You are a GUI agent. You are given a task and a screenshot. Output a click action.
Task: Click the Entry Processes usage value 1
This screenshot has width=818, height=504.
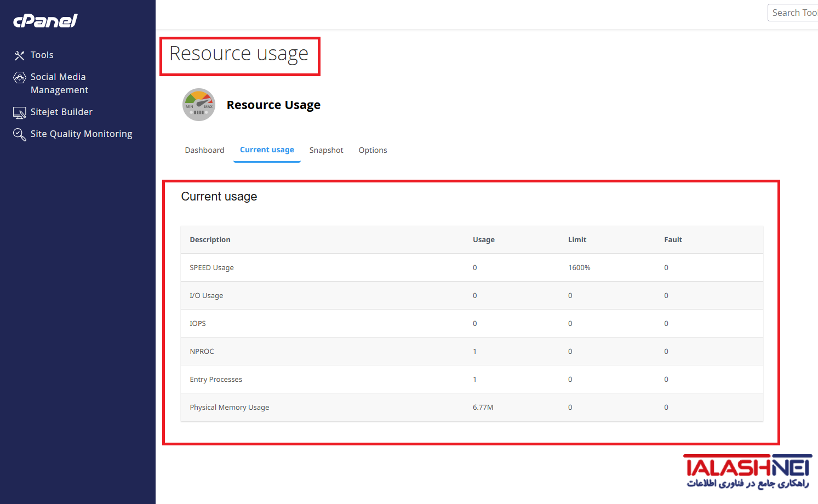coord(474,379)
